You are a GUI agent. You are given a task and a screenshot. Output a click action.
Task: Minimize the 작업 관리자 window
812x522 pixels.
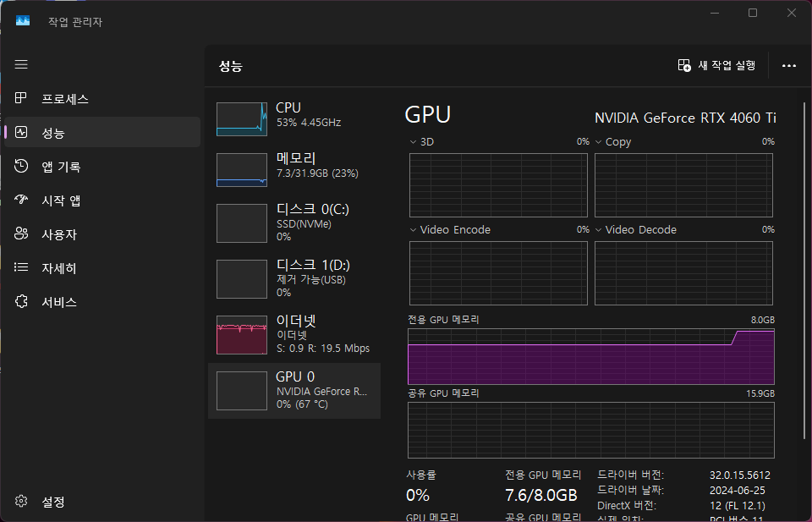click(715, 13)
